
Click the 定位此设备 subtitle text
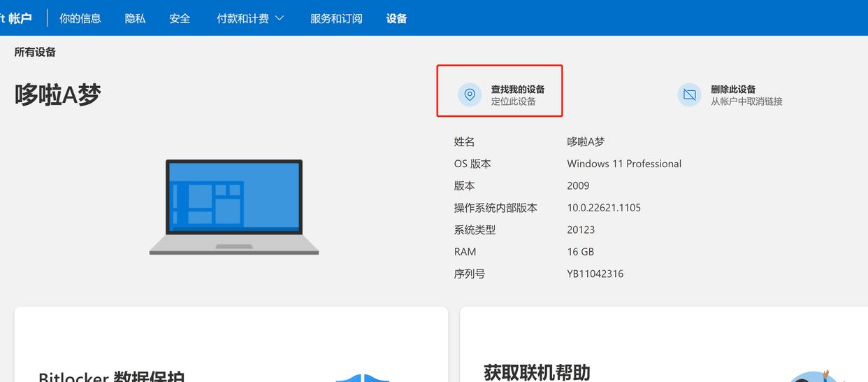coord(513,101)
